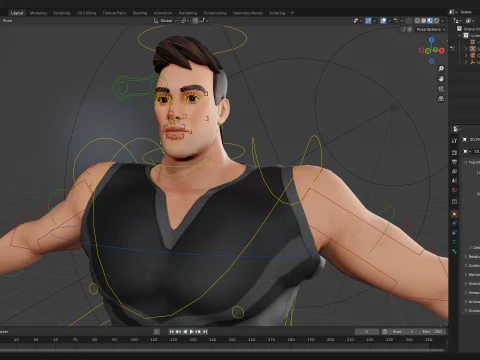Open the Texture Paint workspace tab
Screen dimensions: 480x360
click(x=114, y=13)
